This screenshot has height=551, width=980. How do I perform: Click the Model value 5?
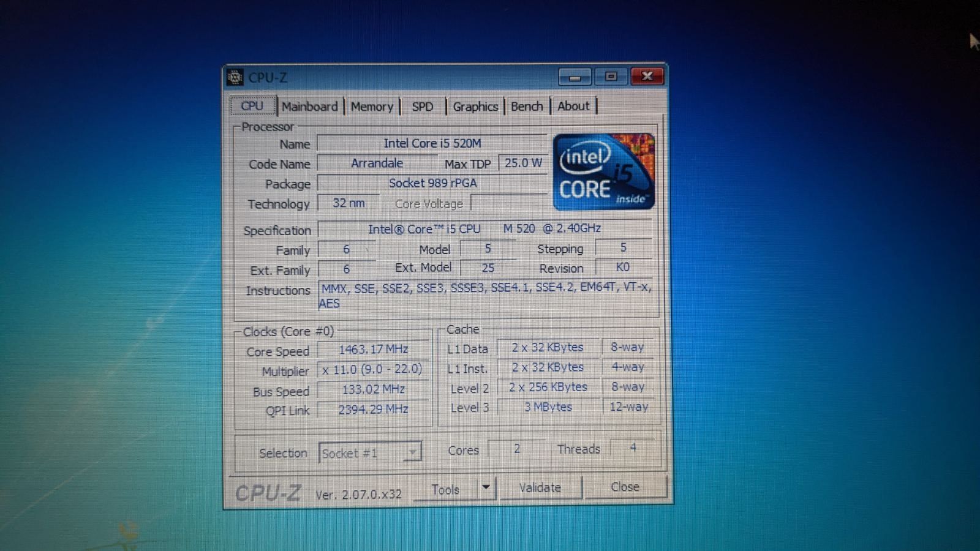coord(488,249)
